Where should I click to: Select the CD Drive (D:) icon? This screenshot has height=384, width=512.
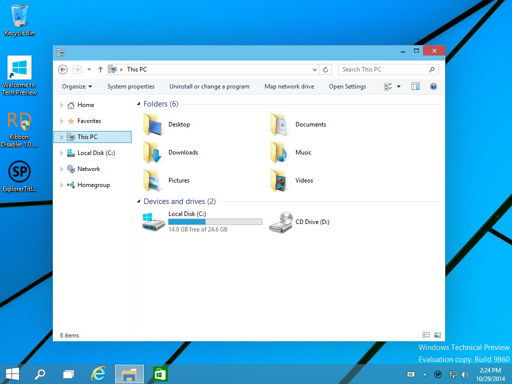281,222
